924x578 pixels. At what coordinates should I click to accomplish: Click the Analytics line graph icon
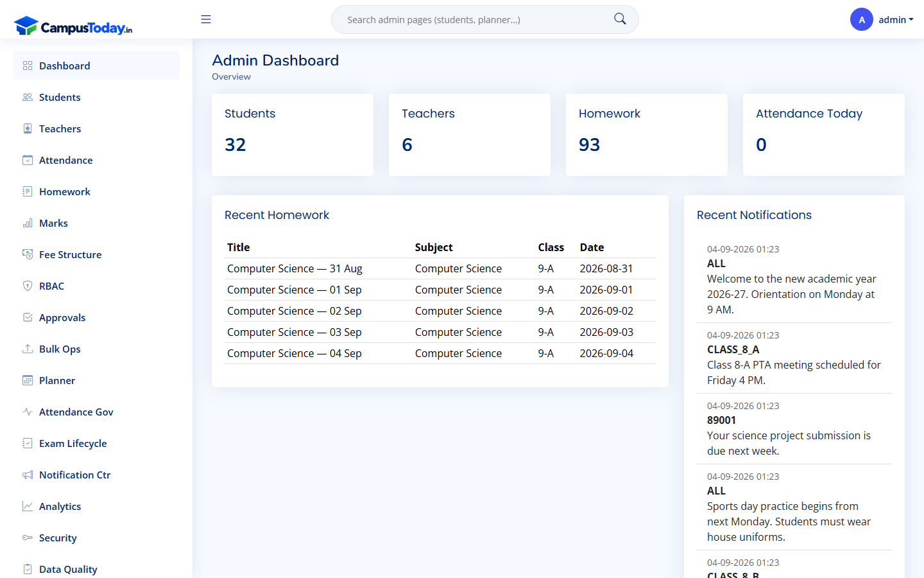click(x=28, y=506)
